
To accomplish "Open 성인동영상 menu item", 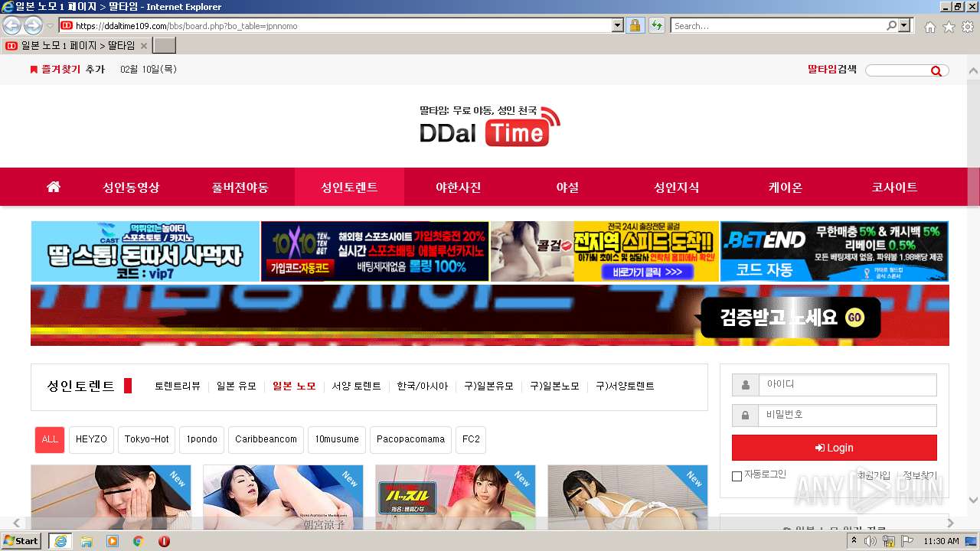I will tap(132, 187).
